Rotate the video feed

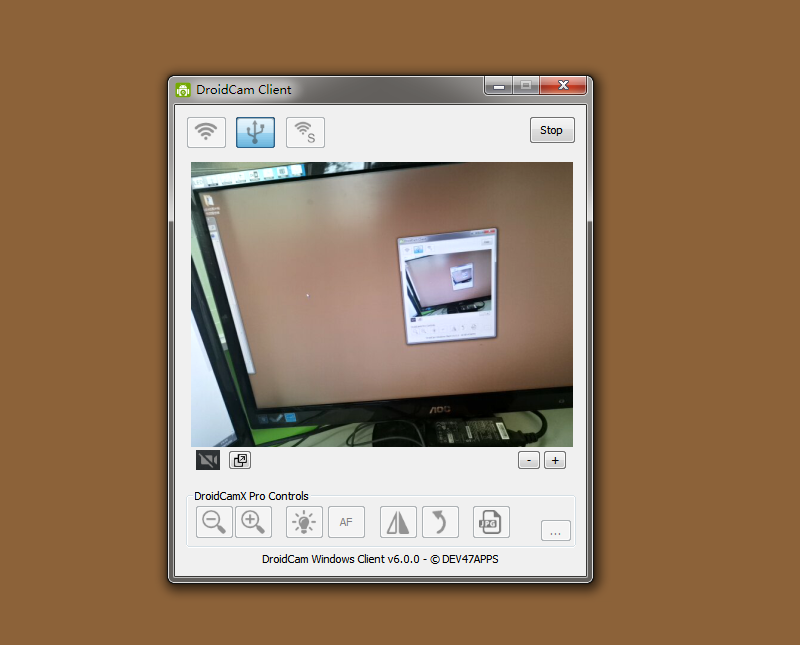(440, 522)
